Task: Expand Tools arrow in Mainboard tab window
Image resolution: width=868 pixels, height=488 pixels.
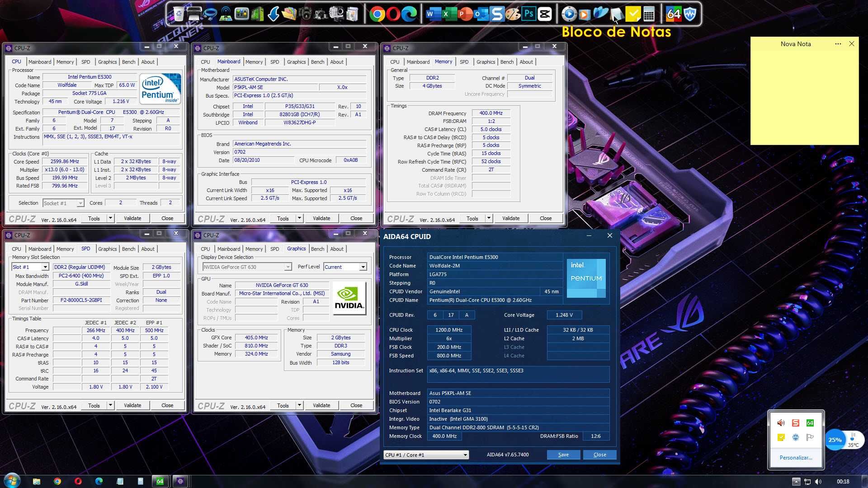Action: (x=299, y=218)
